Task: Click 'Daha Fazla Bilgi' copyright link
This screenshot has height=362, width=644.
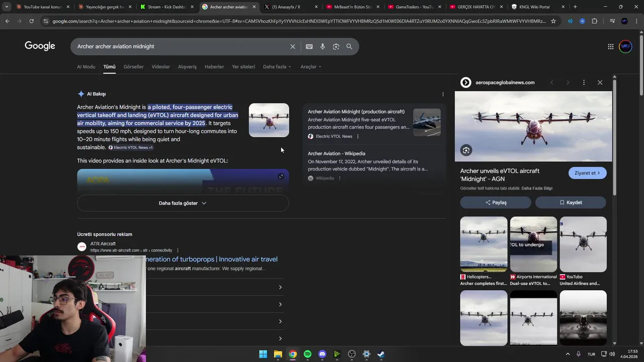Action: [x=537, y=189]
